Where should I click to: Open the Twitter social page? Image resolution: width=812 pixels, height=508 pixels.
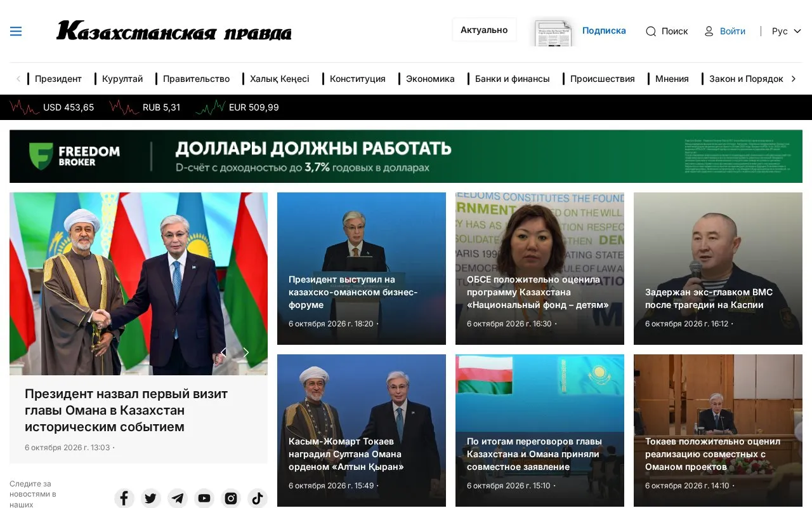pyautogui.click(x=151, y=498)
